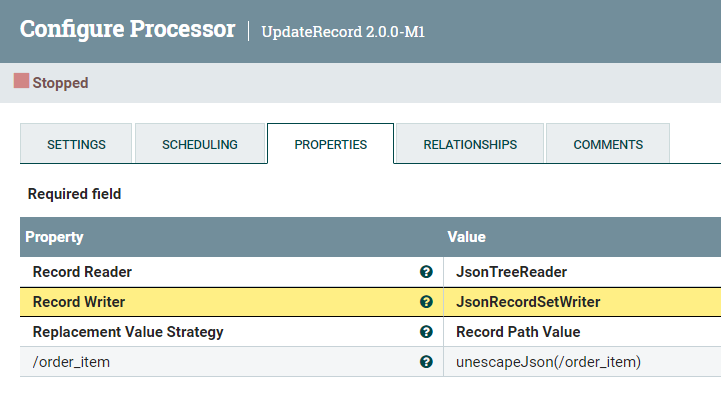Screen dimensions: 721x416
Task: Open the Record Path Value dropdown
Action: [518, 332]
